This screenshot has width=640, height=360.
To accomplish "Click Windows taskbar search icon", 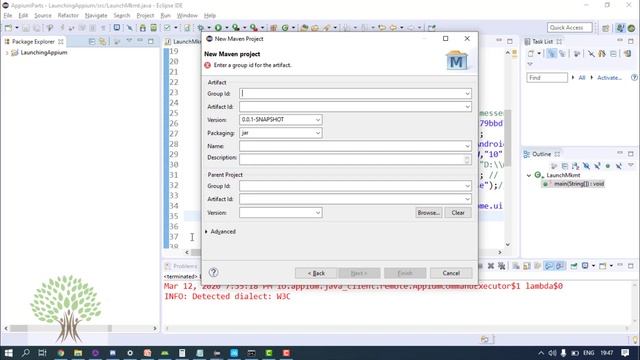I will point(25,353).
